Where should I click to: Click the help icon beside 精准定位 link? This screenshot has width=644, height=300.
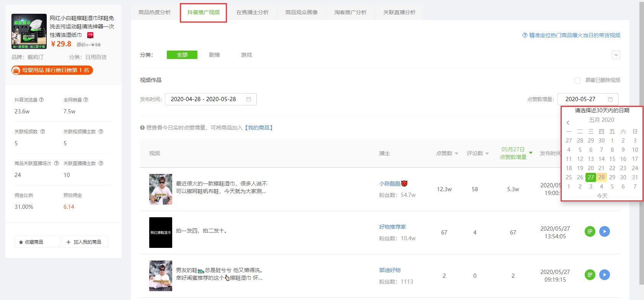click(525, 35)
